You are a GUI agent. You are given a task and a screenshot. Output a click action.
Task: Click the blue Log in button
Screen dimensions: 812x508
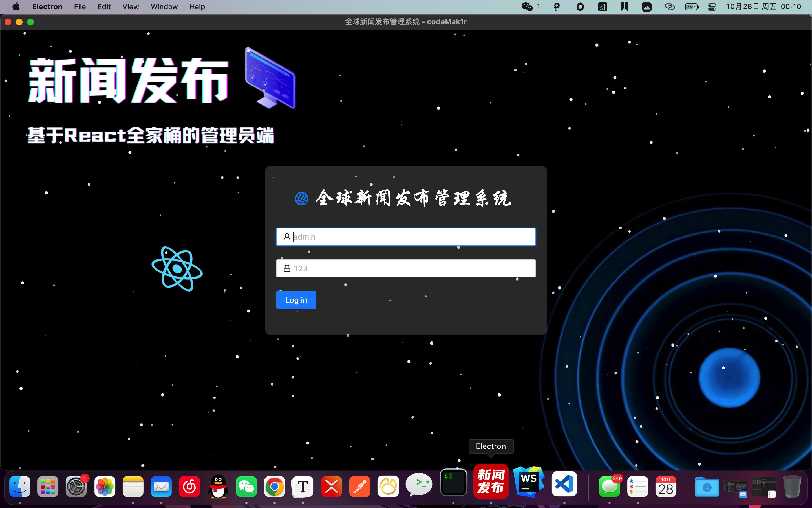click(296, 300)
